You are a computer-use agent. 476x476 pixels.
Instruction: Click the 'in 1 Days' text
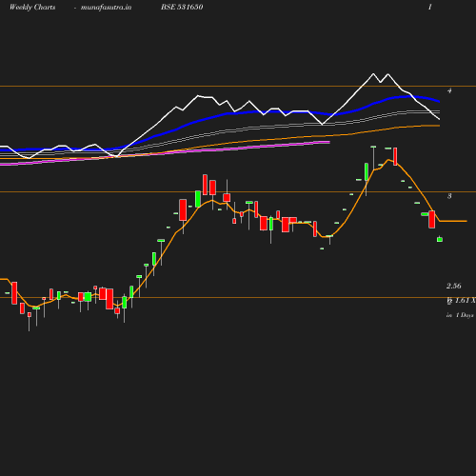click(460, 315)
